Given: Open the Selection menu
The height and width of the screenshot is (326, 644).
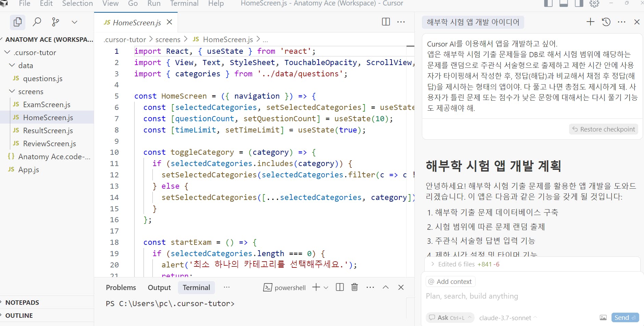Looking at the screenshot, I should coord(77,3).
